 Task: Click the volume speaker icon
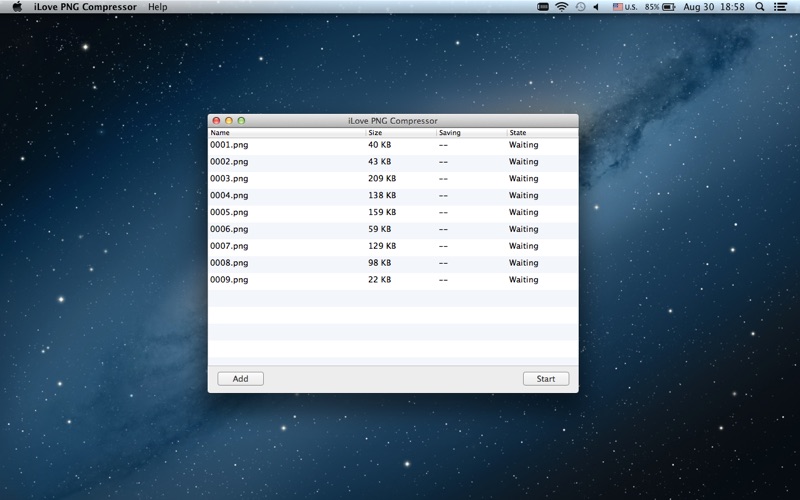point(596,7)
